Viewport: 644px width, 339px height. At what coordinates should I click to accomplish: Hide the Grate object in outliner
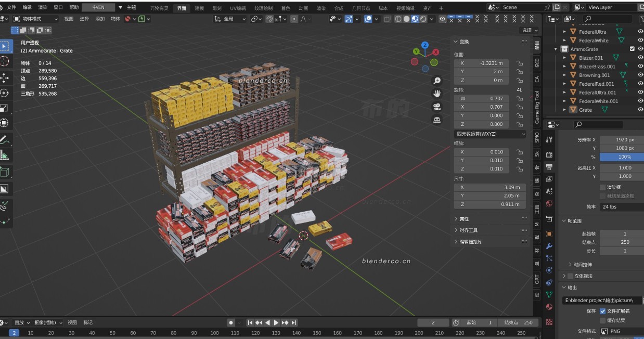pyautogui.click(x=640, y=110)
